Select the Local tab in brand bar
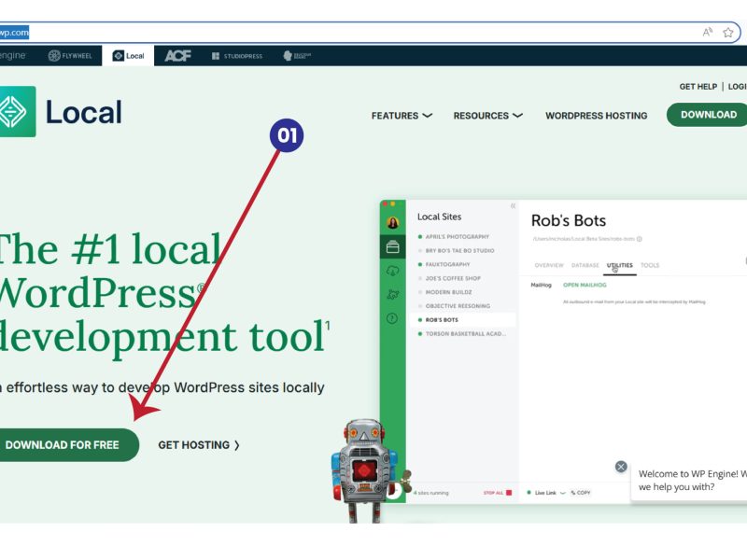 tap(128, 56)
